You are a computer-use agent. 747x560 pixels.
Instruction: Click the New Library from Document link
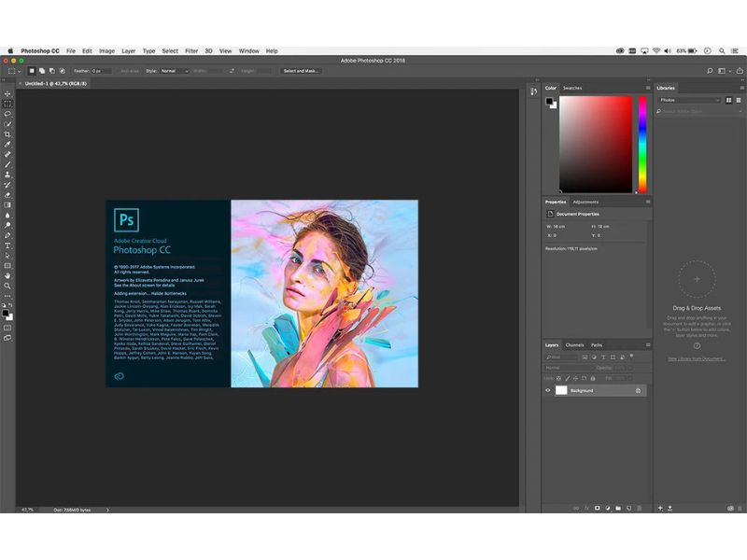[x=697, y=358]
